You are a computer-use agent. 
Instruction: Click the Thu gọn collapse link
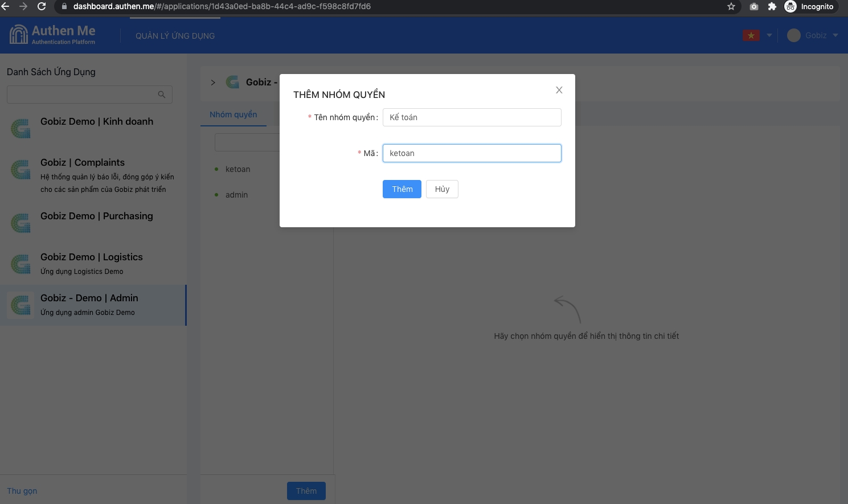click(22, 491)
